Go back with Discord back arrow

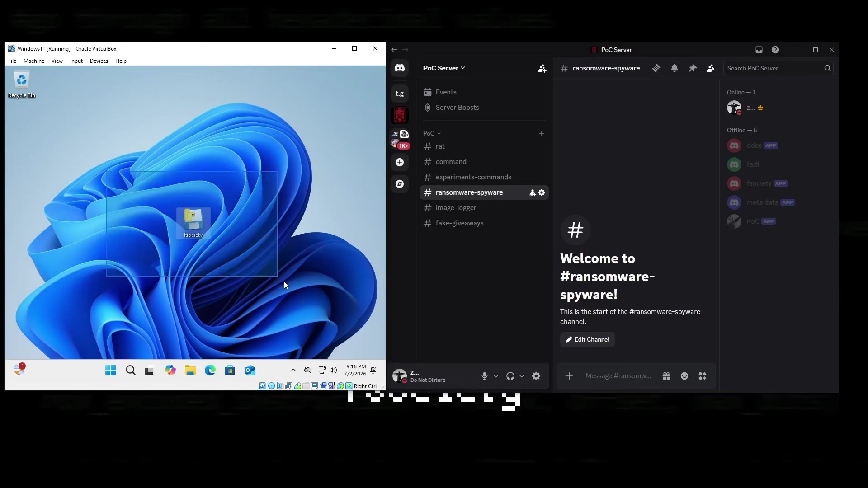click(x=394, y=50)
